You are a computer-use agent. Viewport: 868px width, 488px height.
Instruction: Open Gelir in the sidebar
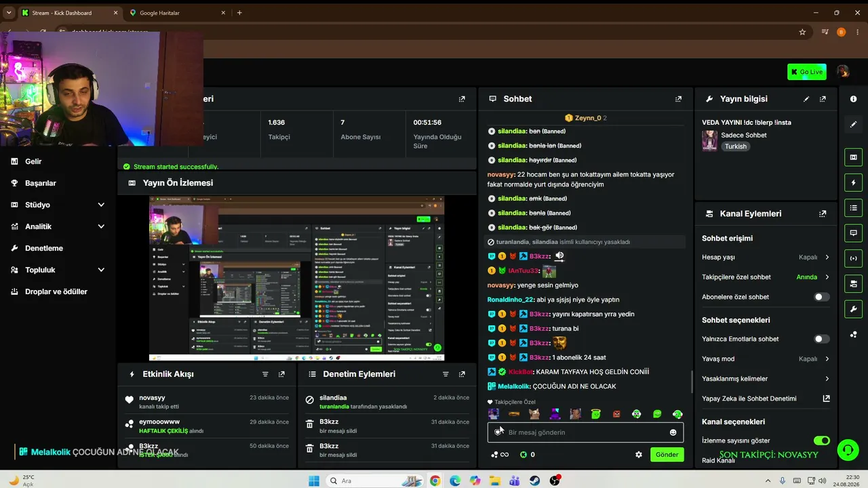[33, 161]
